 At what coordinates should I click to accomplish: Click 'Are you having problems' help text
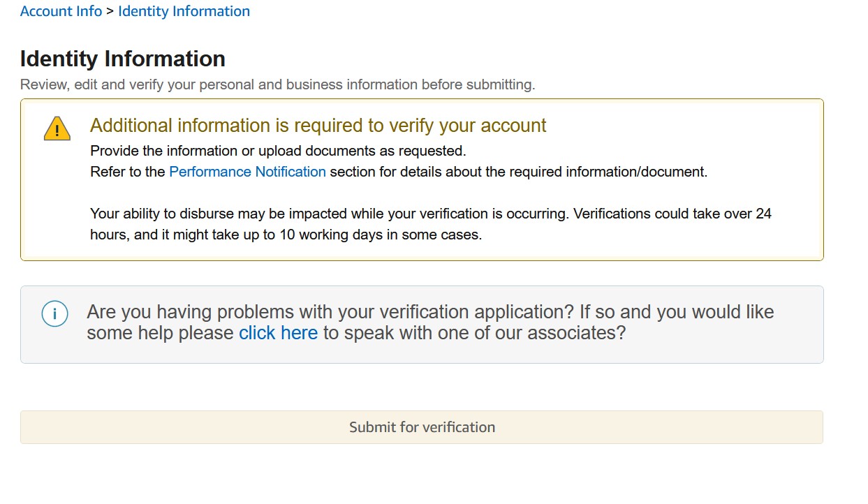pyautogui.click(x=430, y=323)
